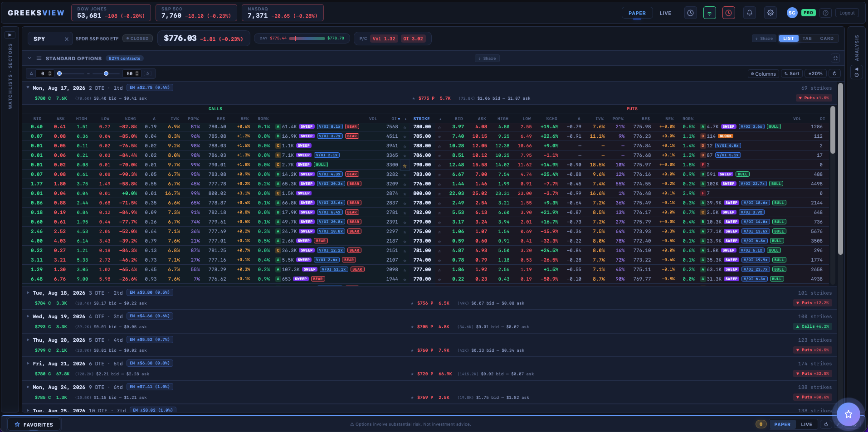Click the SC user avatar
Viewport: 868px width, 432px height.
point(792,13)
